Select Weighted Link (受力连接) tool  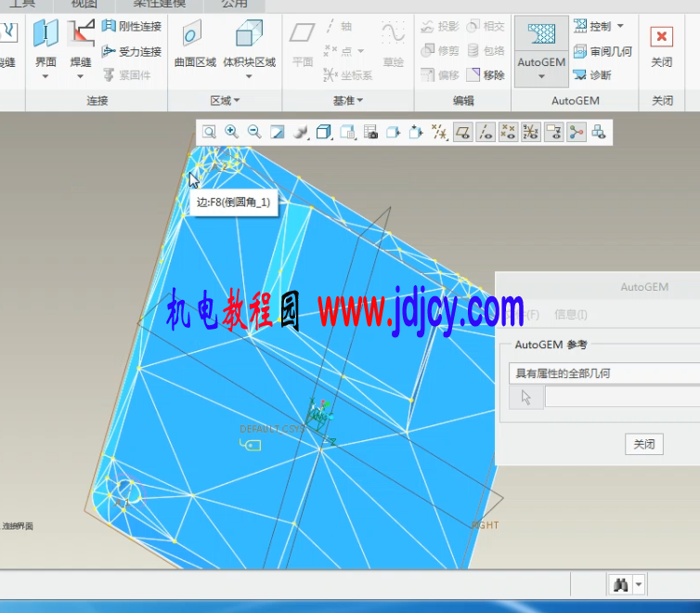[131, 51]
